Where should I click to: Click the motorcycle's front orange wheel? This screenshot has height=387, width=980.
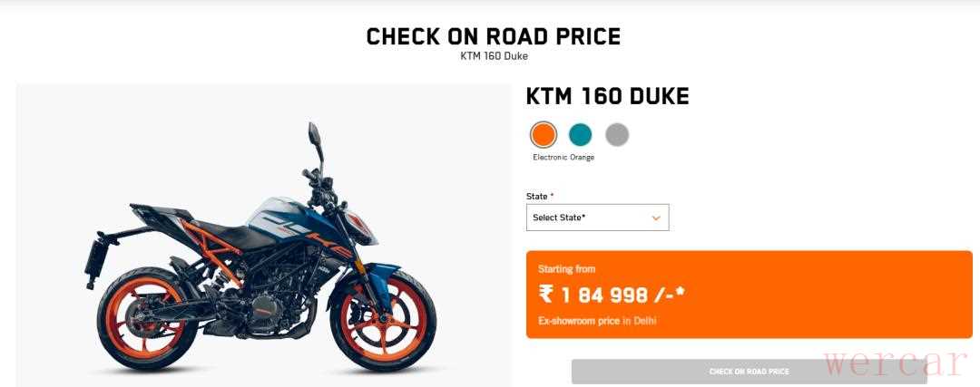383,320
